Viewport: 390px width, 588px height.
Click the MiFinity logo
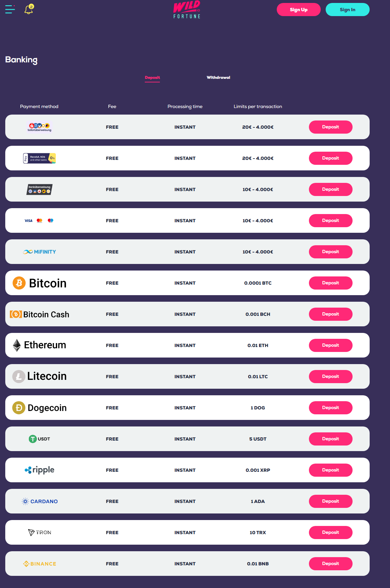(x=39, y=252)
